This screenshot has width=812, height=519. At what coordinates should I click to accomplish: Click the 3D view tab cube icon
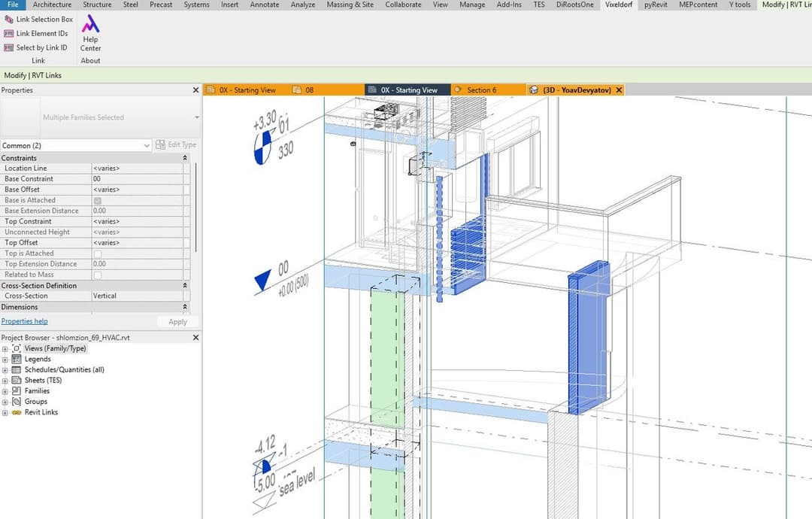[x=534, y=90]
